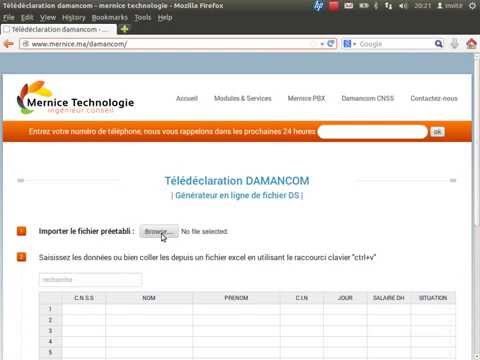
Task: Open the new tab plus button
Action: point(124,29)
